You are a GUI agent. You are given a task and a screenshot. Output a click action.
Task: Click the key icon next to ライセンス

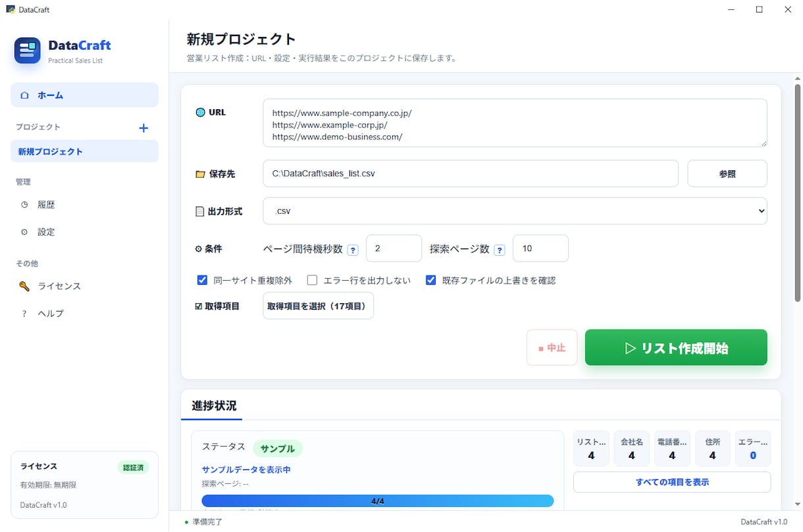(x=24, y=286)
